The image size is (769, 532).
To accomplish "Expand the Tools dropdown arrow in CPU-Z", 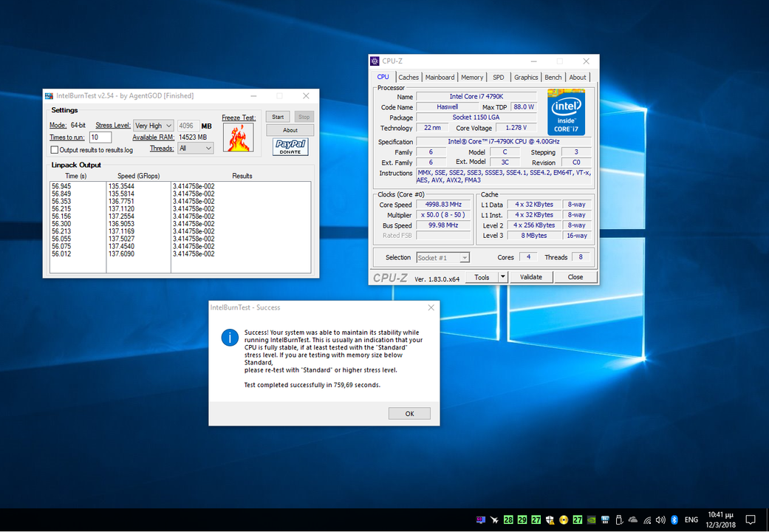I will click(503, 277).
